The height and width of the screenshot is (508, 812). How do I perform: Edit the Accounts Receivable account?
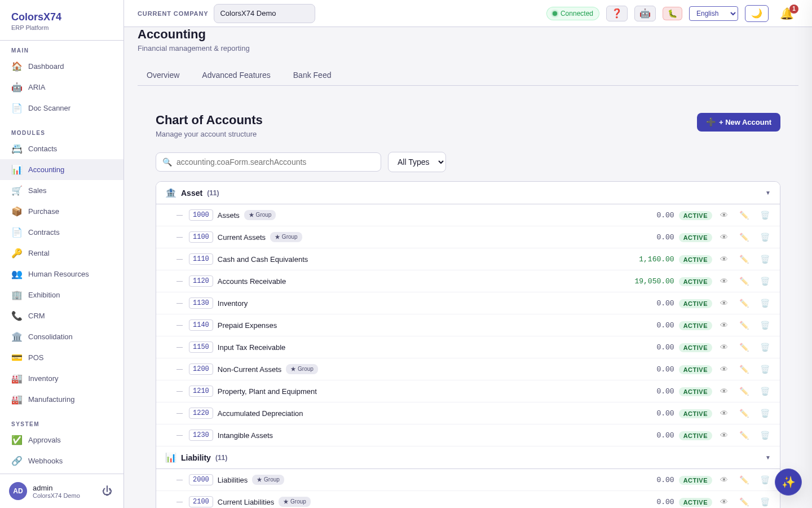click(x=744, y=281)
